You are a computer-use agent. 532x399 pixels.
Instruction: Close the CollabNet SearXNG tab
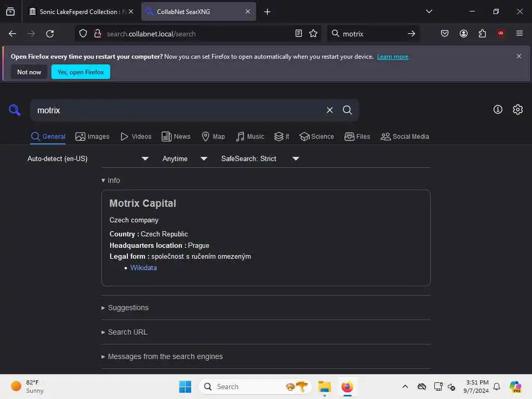coord(248,11)
